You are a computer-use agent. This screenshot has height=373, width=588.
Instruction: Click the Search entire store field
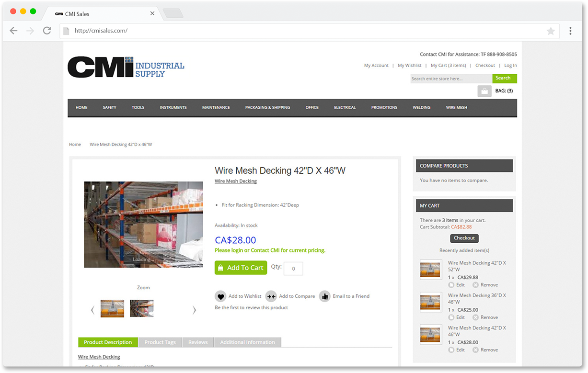pos(451,79)
